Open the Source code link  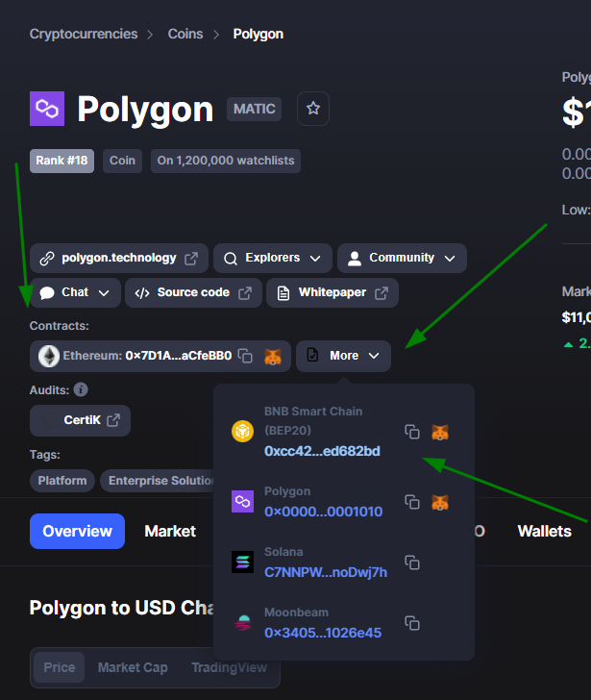point(193,292)
